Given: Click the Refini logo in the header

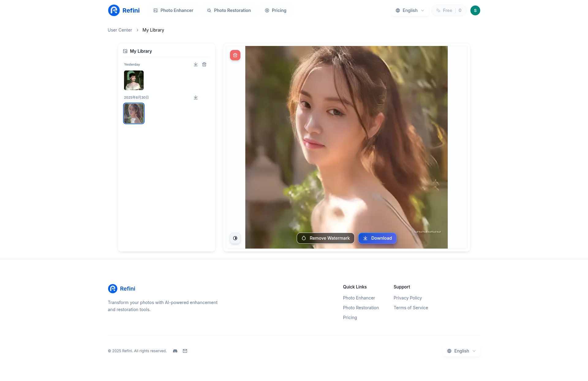Looking at the screenshot, I should [123, 10].
